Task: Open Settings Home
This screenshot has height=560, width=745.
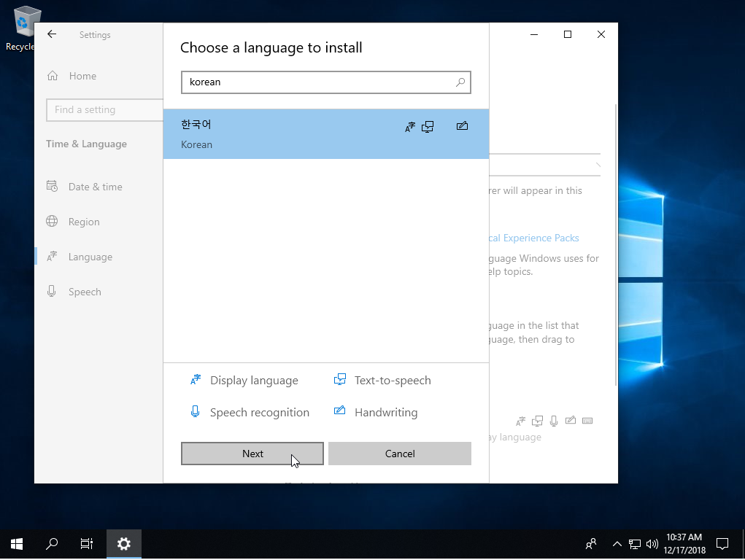Action: pyautogui.click(x=82, y=76)
